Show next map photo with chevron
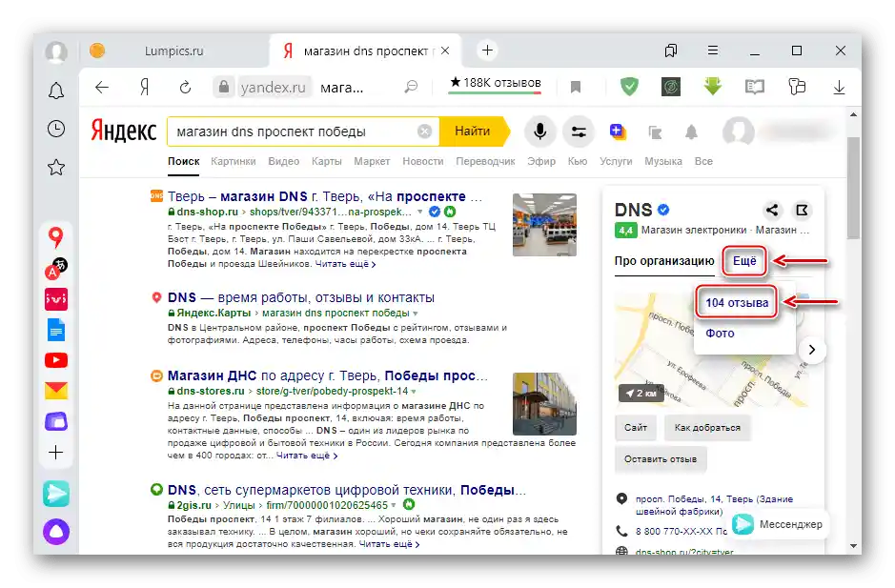The image size is (895, 588). click(x=812, y=350)
